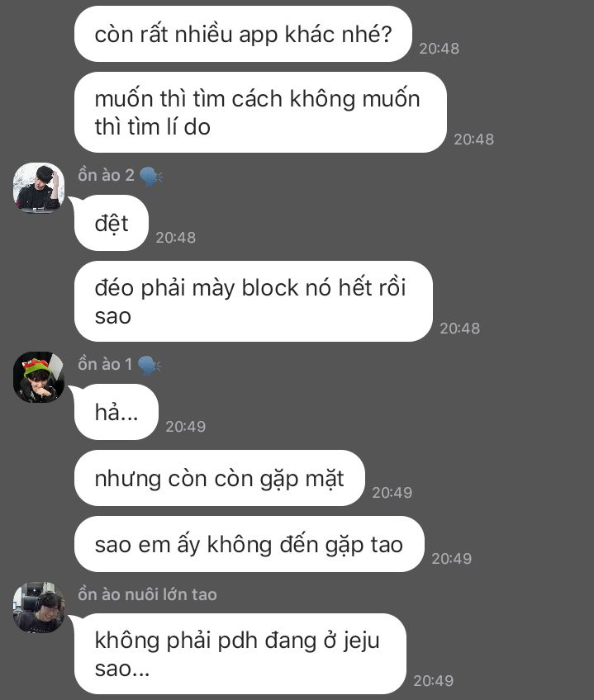Open profile picture of ồn ào 2
The height and width of the screenshot is (700, 594).
[39, 188]
